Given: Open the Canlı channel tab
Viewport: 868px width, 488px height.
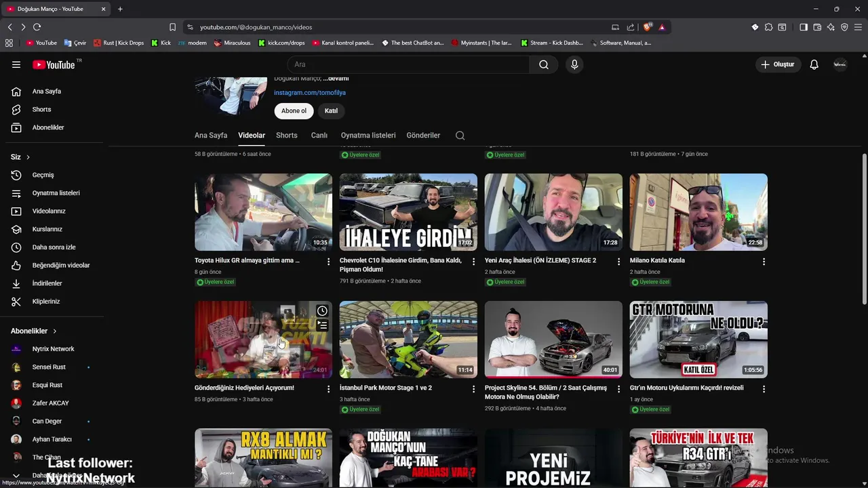Looking at the screenshot, I should (319, 136).
